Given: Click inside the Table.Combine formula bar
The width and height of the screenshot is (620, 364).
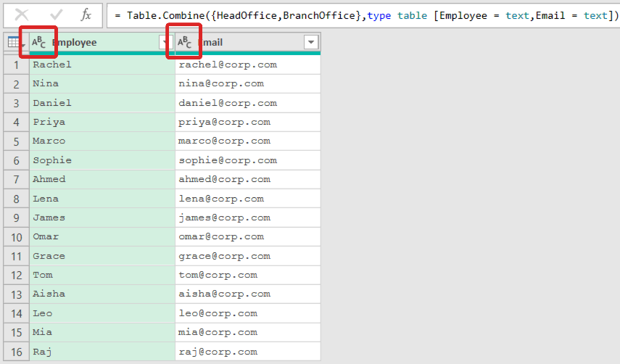Looking at the screenshot, I should click(x=363, y=15).
